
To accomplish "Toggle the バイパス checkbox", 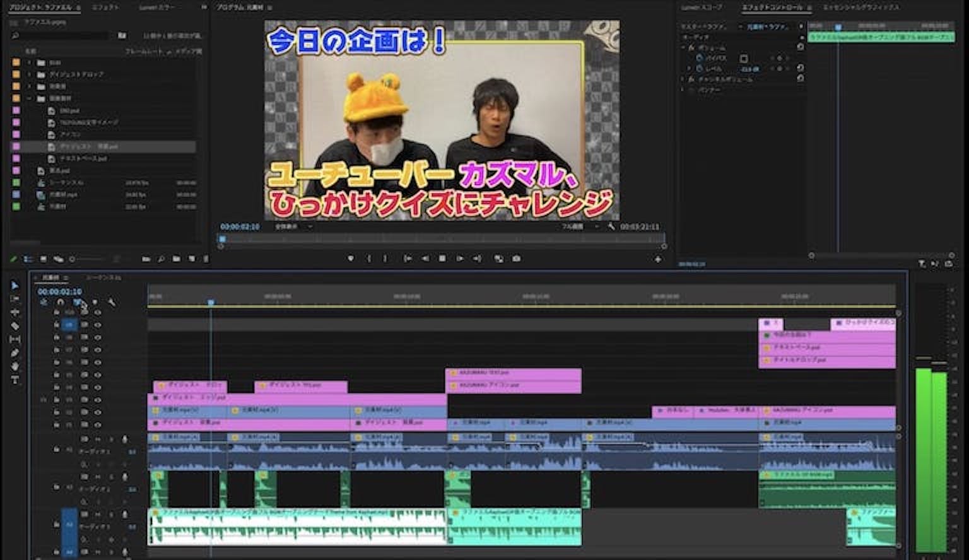I will (744, 58).
